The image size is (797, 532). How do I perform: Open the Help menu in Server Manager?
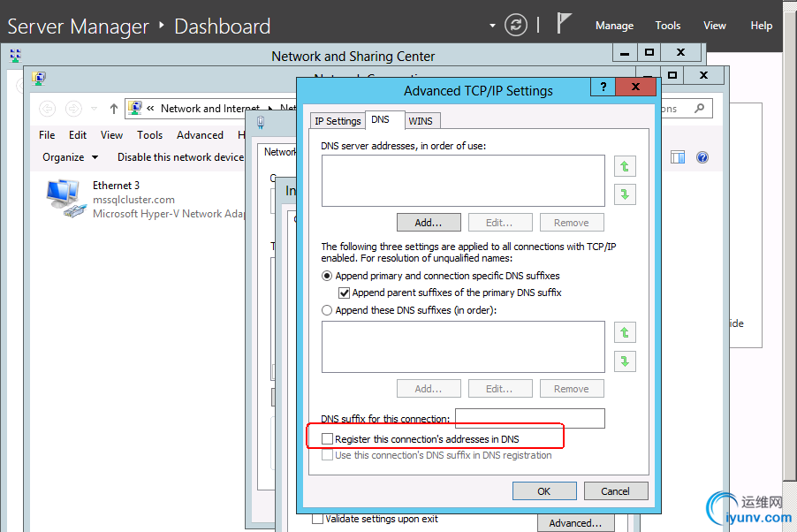click(x=761, y=26)
